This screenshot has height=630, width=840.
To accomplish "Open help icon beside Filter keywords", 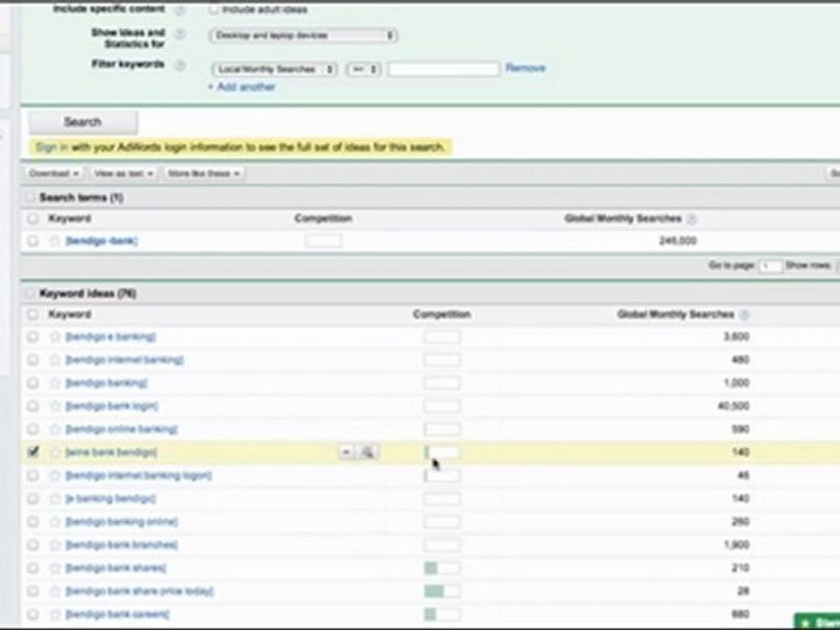I will 181,66.
